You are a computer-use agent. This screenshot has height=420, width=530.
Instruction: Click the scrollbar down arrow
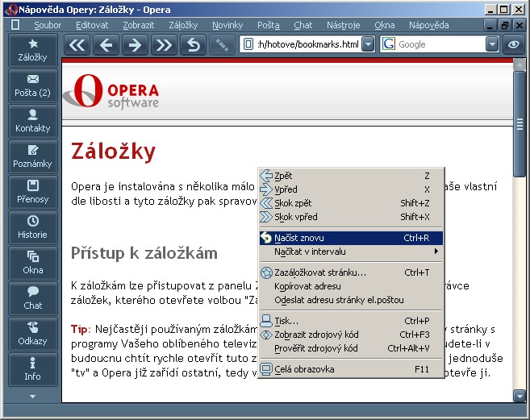pyautogui.click(x=520, y=395)
